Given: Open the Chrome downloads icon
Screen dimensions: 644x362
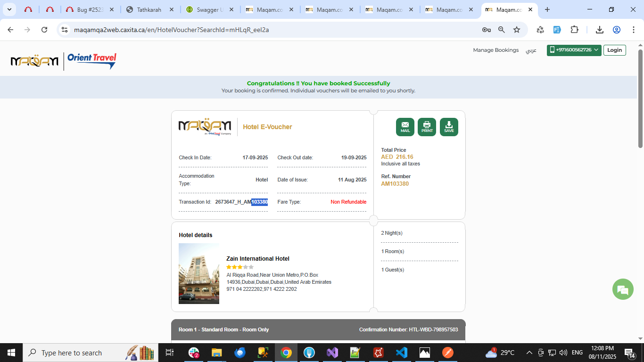Looking at the screenshot, I should pos(600,30).
